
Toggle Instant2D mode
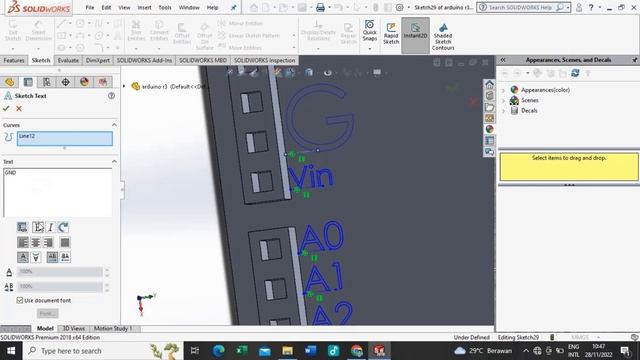[x=415, y=35]
